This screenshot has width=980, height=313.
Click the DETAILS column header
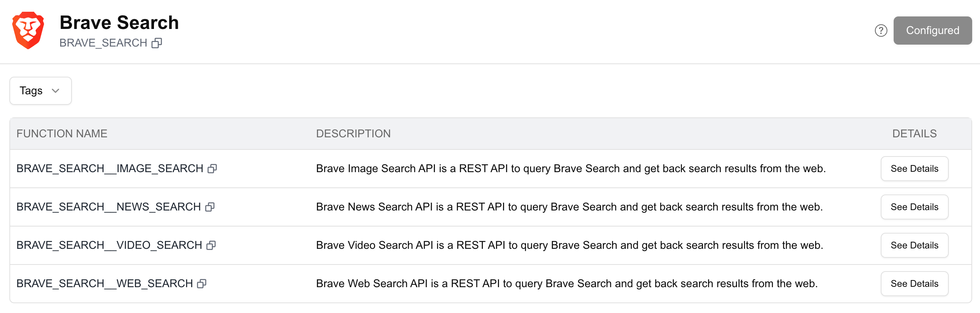click(x=914, y=134)
